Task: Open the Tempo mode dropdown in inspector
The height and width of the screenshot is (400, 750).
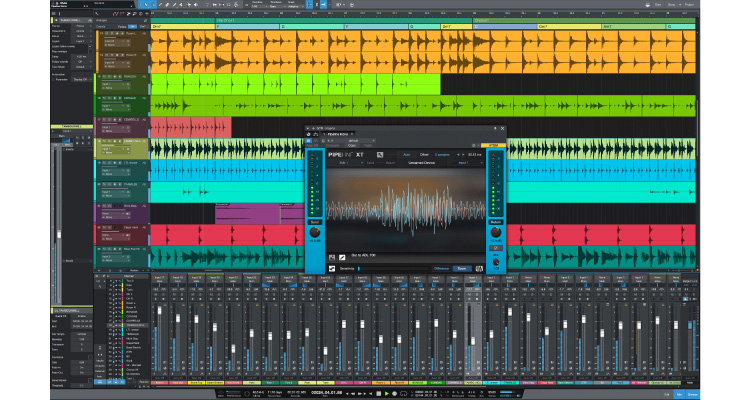Action: [x=82, y=26]
